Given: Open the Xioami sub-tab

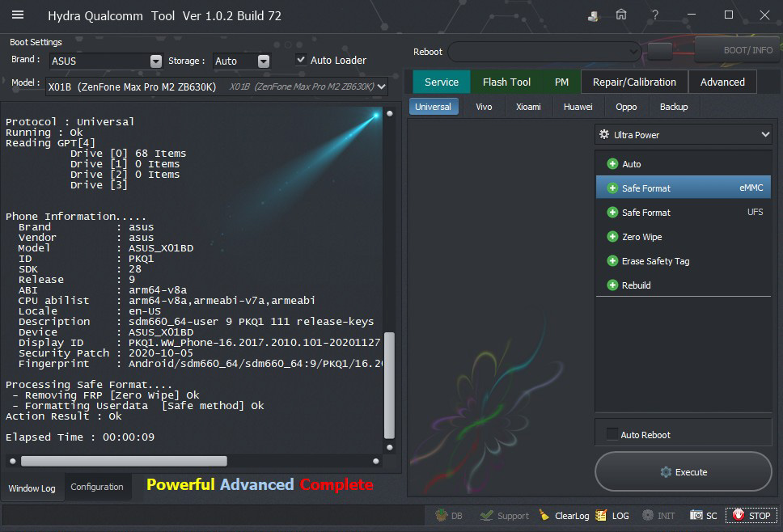Looking at the screenshot, I should pyautogui.click(x=528, y=107).
